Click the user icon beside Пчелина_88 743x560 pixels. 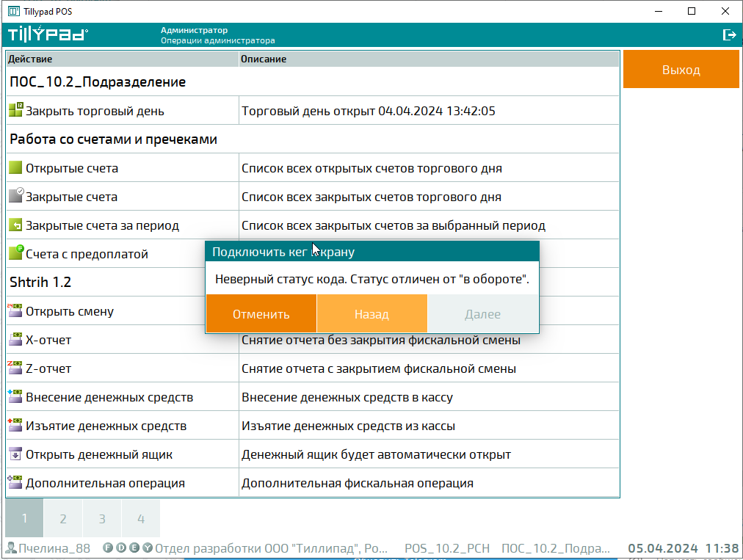(x=11, y=548)
